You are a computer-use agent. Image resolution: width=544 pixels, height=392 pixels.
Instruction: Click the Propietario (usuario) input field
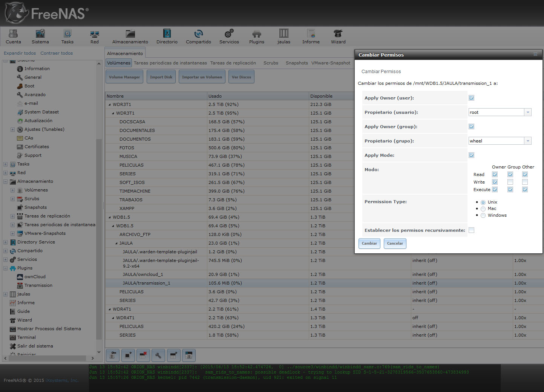tap(496, 112)
